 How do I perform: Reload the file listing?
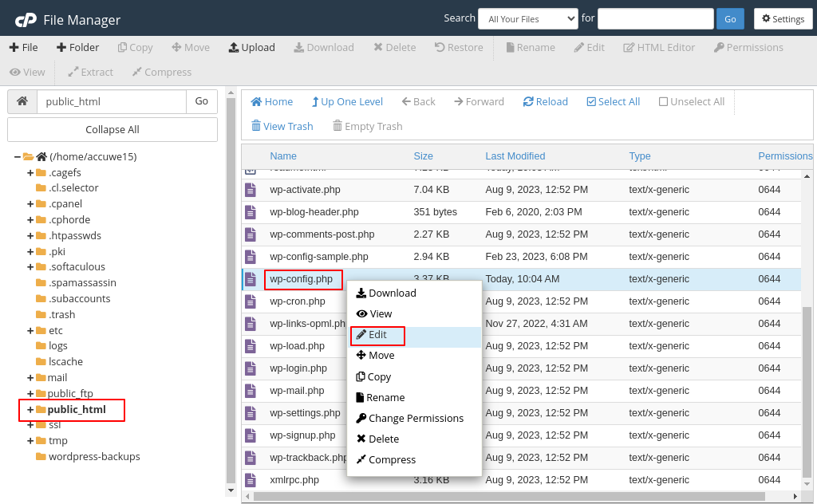pos(546,101)
